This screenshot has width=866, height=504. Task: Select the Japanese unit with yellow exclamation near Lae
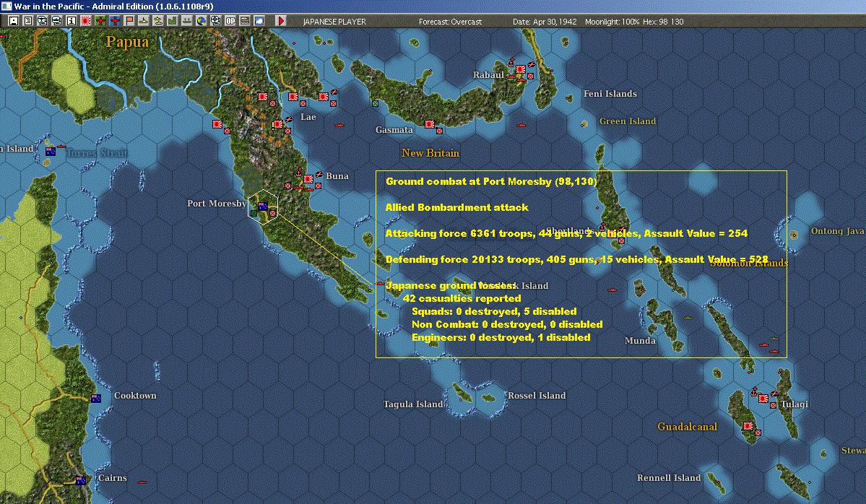tap(278, 124)
